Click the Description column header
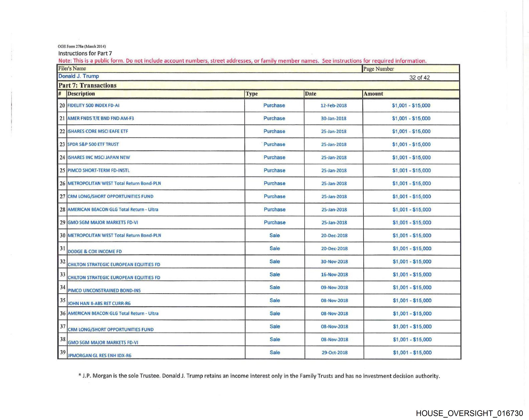The image size is (529, 420). point(81,94)
